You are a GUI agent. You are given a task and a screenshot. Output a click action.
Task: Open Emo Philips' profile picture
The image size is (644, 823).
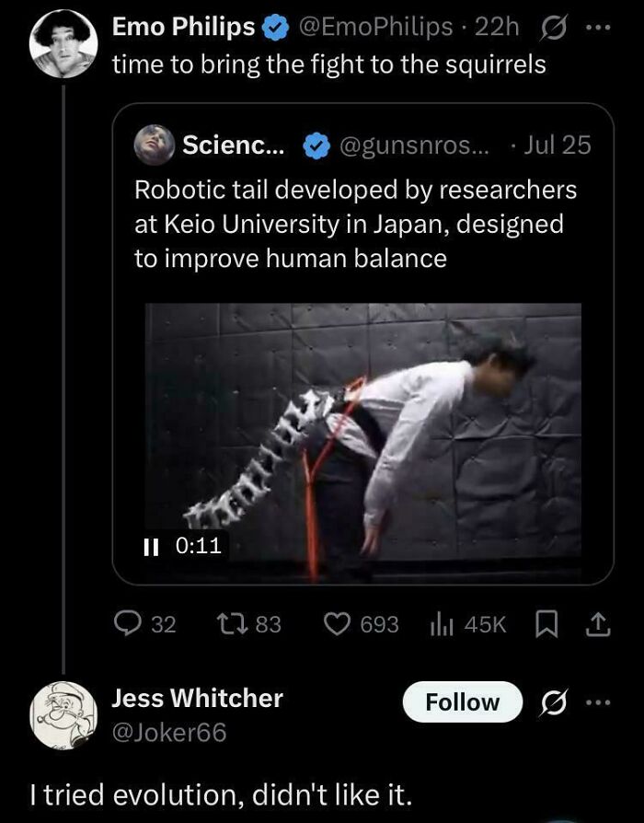(63, 41)
